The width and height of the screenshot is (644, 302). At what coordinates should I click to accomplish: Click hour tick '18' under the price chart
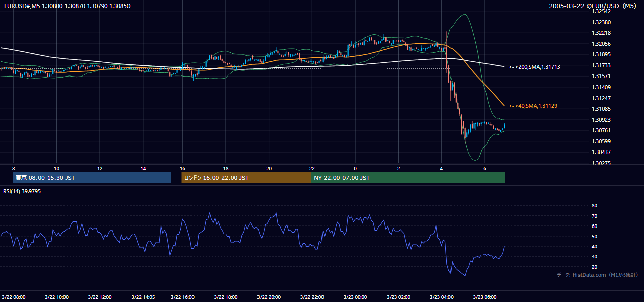click(x=226, y=168)
